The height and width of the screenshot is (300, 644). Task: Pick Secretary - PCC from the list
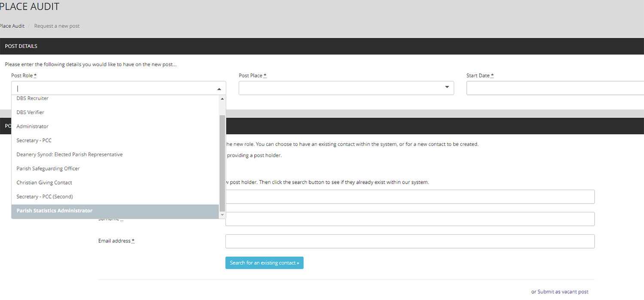point(34,140)
